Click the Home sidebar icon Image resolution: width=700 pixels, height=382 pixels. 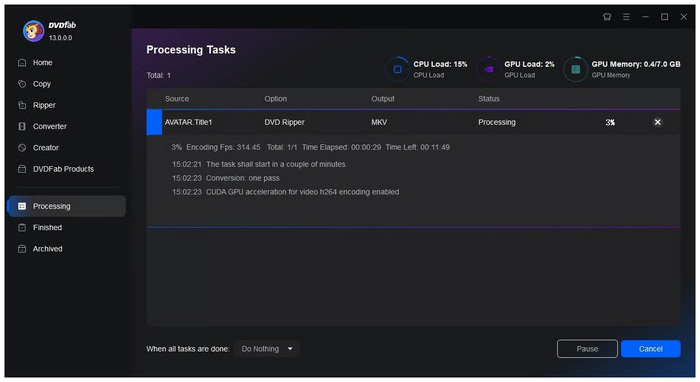click(22, 62)
